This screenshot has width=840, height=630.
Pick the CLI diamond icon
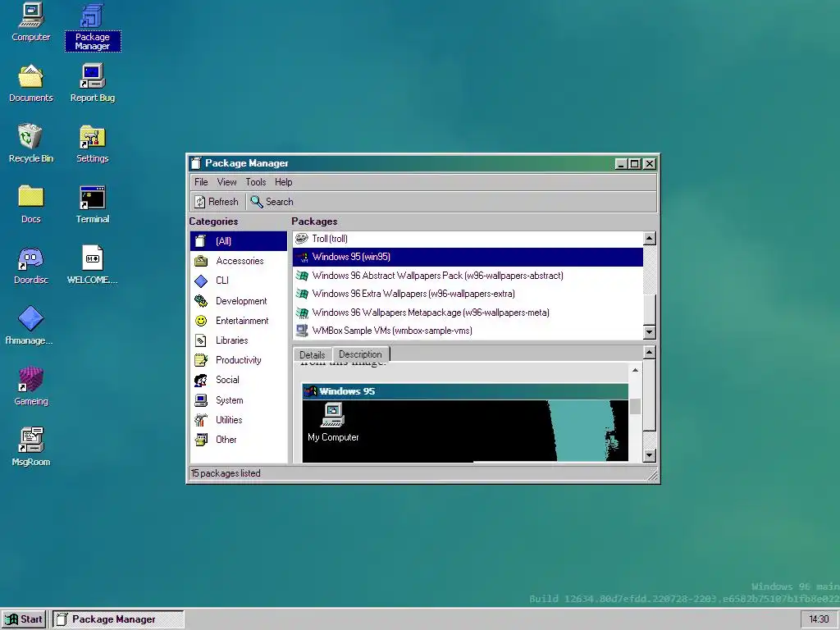[201, 281]
